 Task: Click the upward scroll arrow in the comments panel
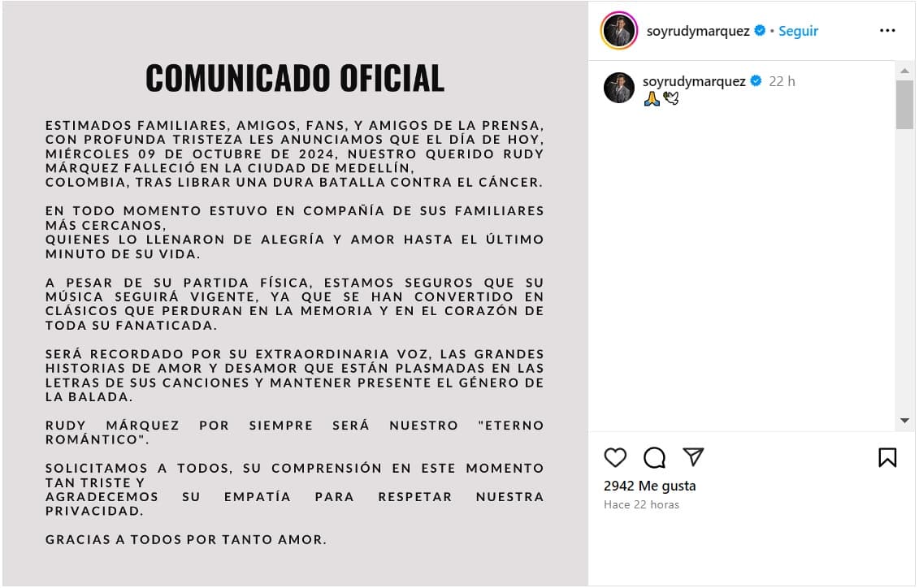click(904, 72)
